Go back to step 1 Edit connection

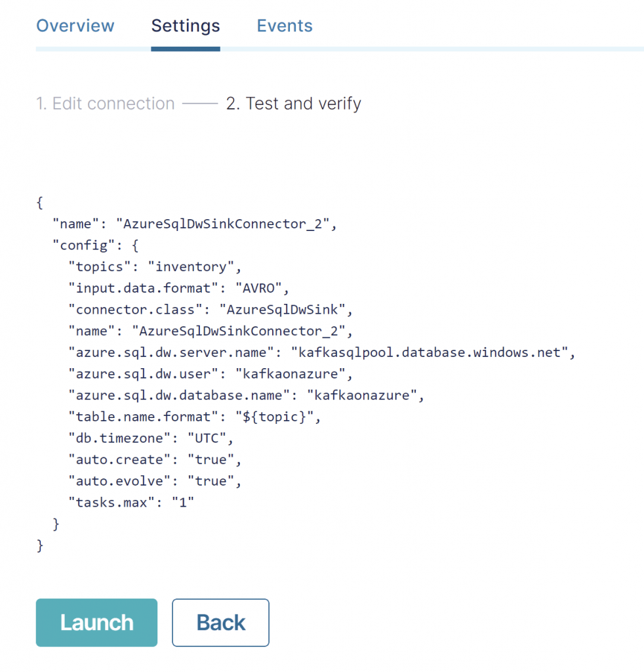pyautogui.click(x=105, y=103)
